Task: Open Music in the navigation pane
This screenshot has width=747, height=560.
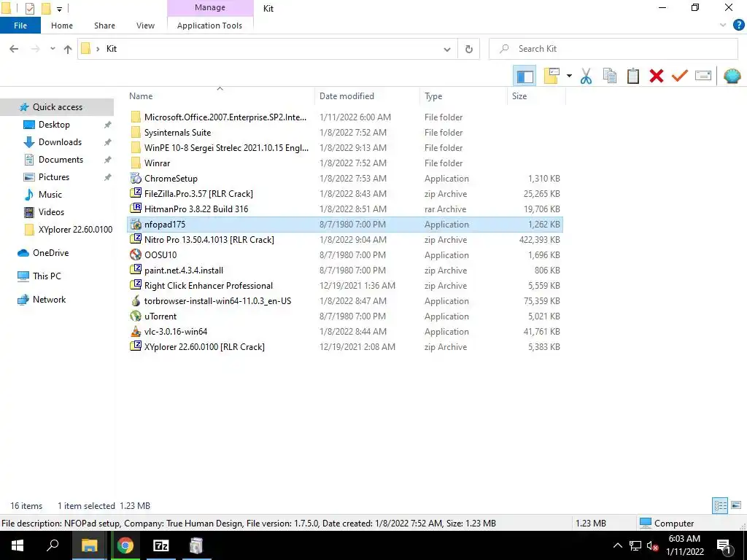Action: click(50, 195)
